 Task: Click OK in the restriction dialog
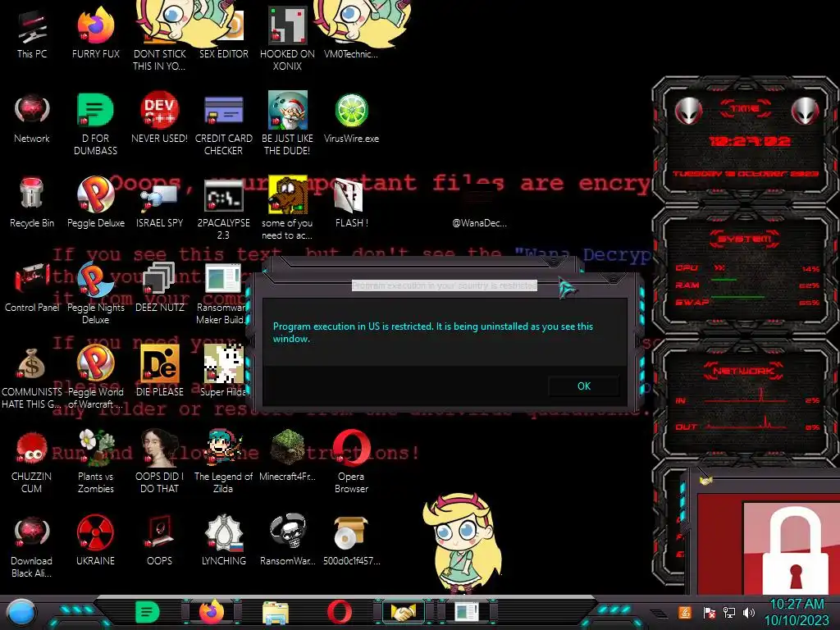pyautogui.click(x=584, y=386)
